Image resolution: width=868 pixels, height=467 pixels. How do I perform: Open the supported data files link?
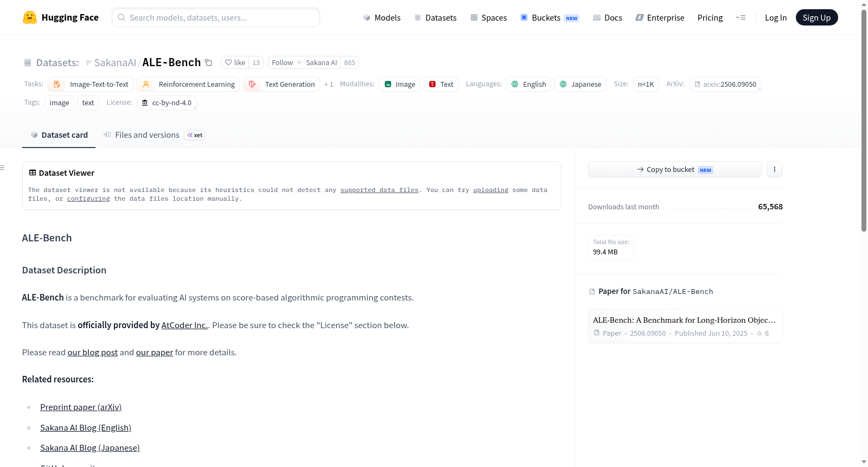click(379, 190)
